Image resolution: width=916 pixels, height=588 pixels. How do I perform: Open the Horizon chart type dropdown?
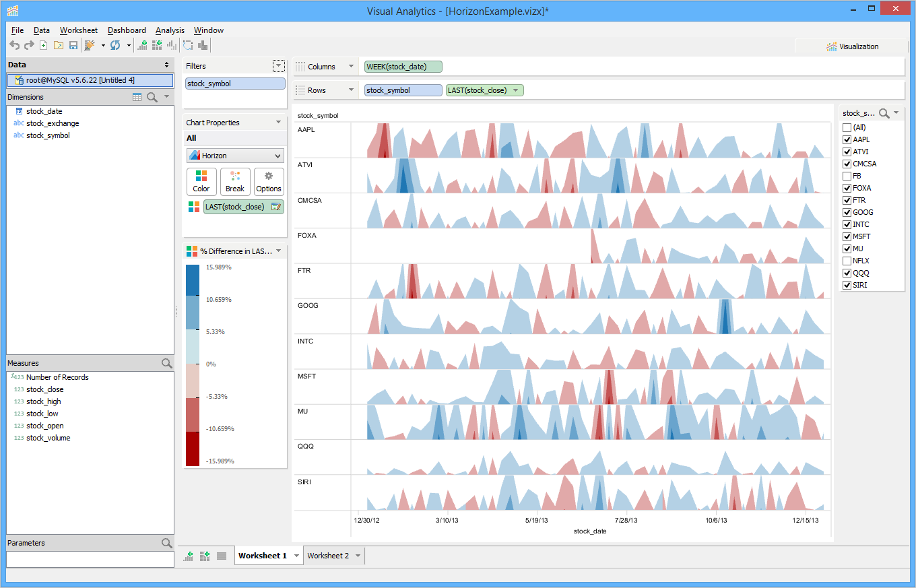pos(235,156)
